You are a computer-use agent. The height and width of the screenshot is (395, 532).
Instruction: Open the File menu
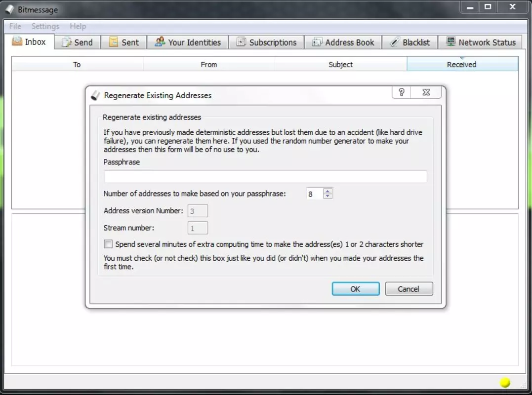15,26
